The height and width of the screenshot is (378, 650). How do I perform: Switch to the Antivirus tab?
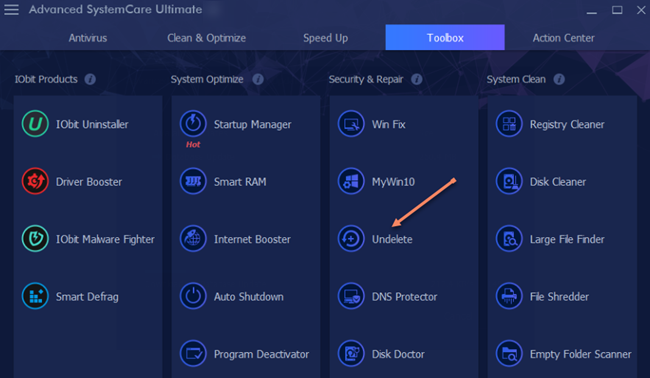point(88,38)
